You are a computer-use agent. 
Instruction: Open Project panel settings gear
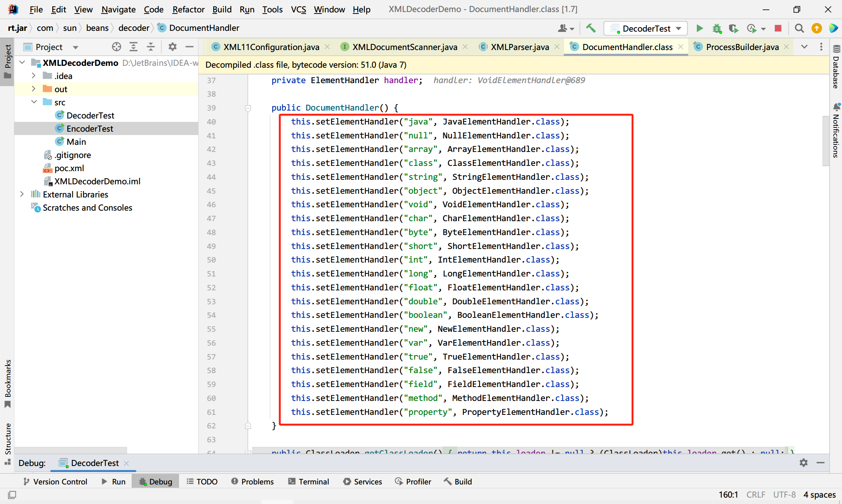[172, 47]
